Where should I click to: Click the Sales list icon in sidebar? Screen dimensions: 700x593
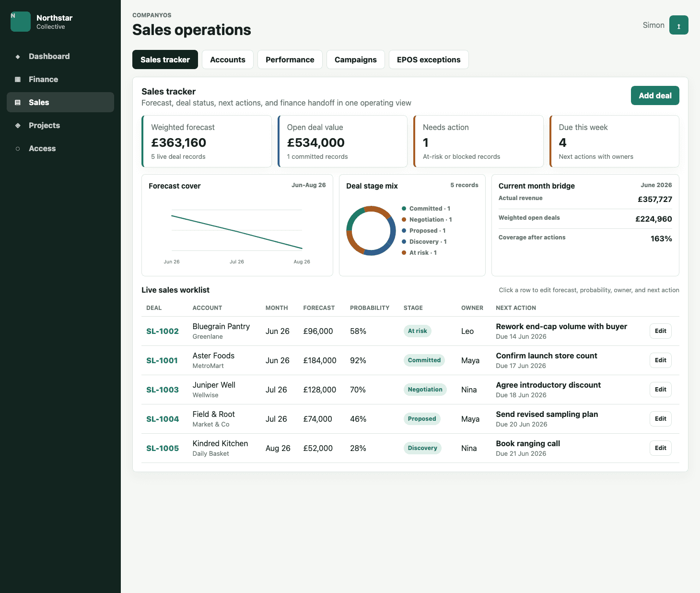(18, 103)
